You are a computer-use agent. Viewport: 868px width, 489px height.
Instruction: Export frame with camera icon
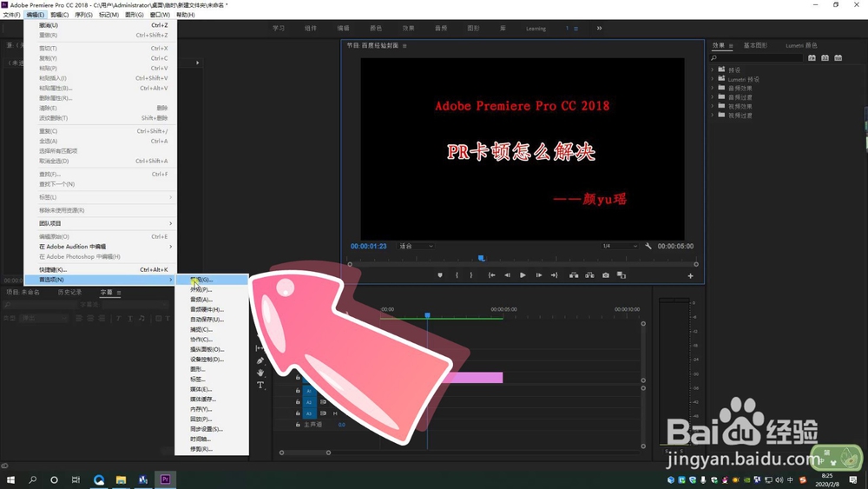pyautogui.click(x=606, y=275)
